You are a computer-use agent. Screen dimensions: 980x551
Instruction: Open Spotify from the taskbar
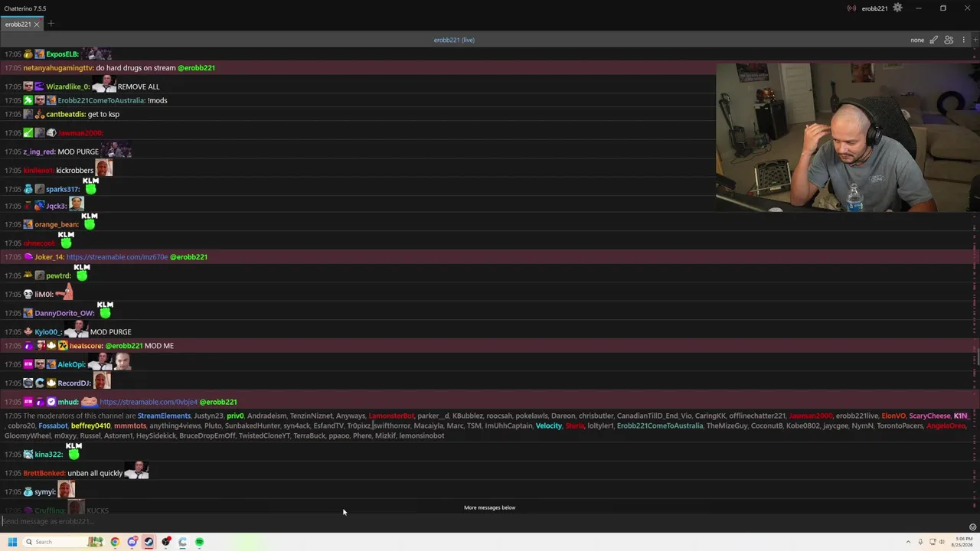(x=199, y=542)
